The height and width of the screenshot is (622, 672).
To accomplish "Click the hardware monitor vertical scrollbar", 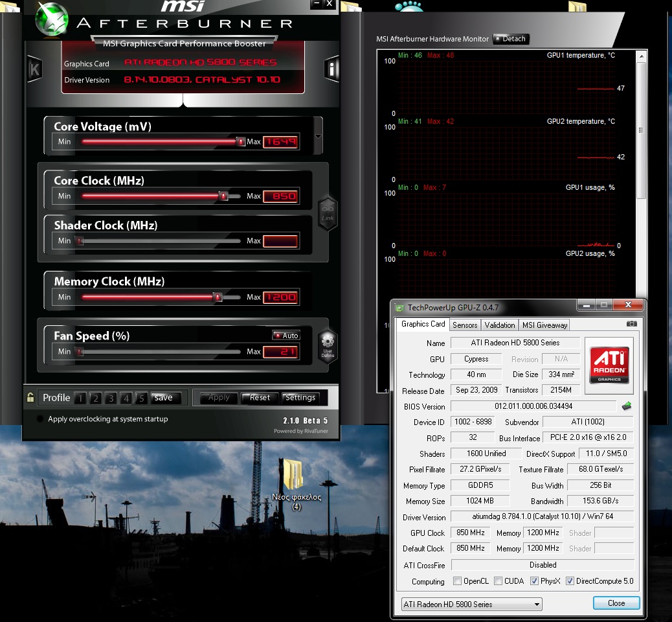I will pyautogui.click(x=641, y=130).
